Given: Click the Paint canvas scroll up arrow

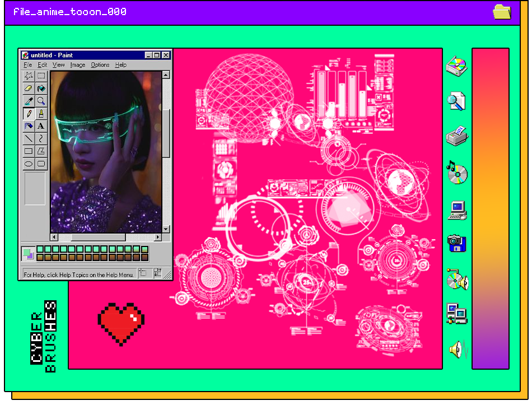Looking at the screenshot, I should 166,75.
